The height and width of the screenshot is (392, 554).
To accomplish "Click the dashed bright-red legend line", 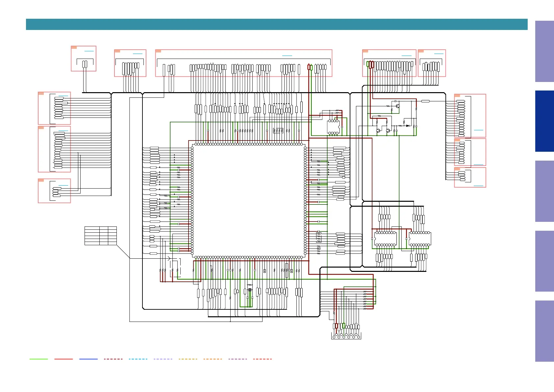I will (x=263, y=359).
